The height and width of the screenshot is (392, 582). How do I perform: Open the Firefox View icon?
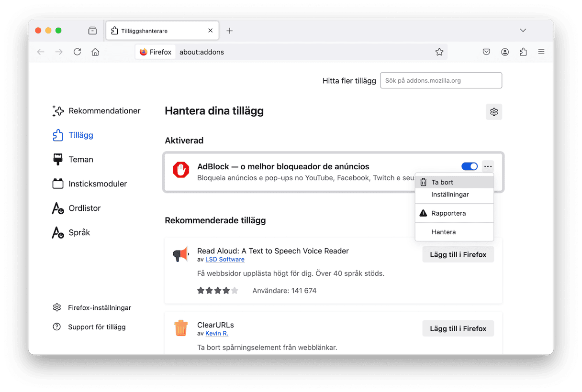(92, 31)
